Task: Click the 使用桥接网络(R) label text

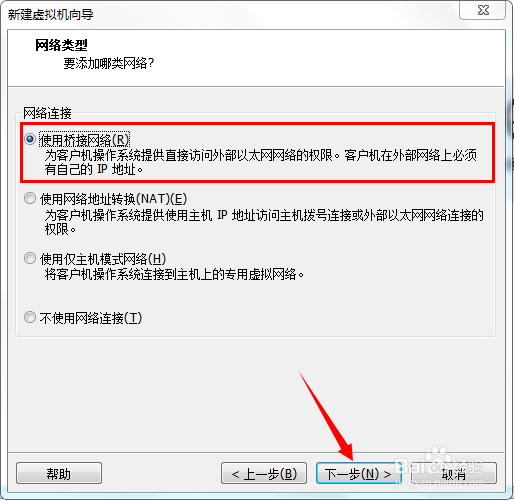Action: pyautogui.click(x=84, y=140)
